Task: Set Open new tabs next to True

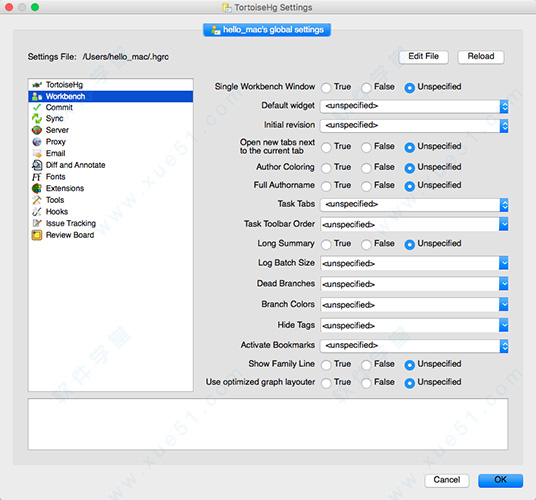Action: [326, 147]
